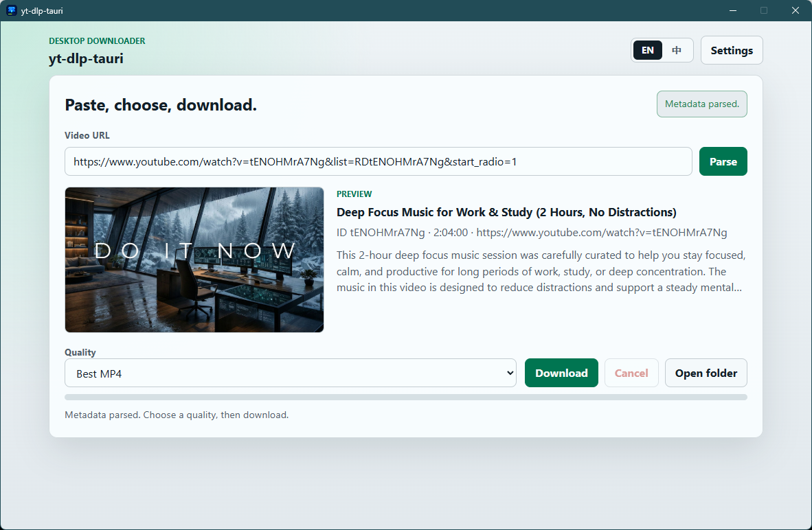Click the Video URL input field

pyautogui.click(x=378, y=161)
